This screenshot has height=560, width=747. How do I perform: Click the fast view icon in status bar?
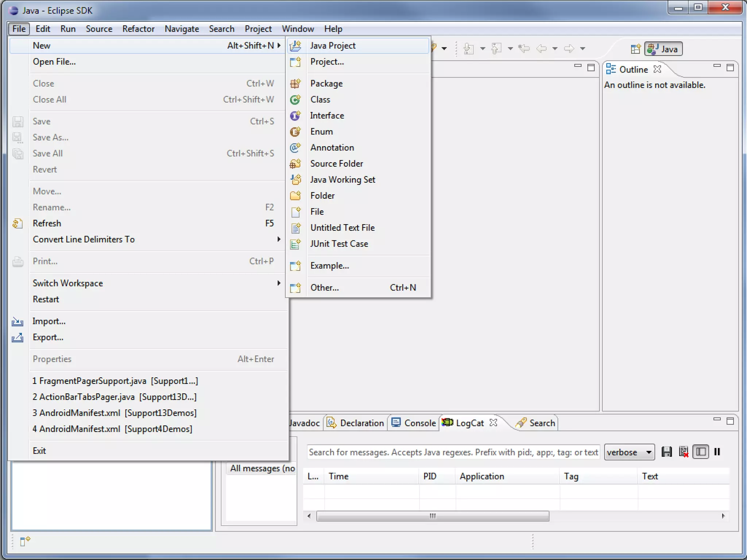point(25,541)
